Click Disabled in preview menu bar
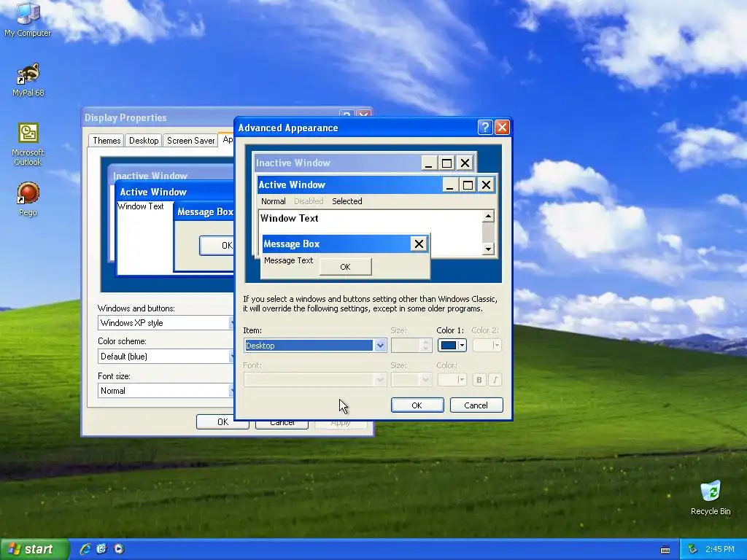 click(309, 201)
